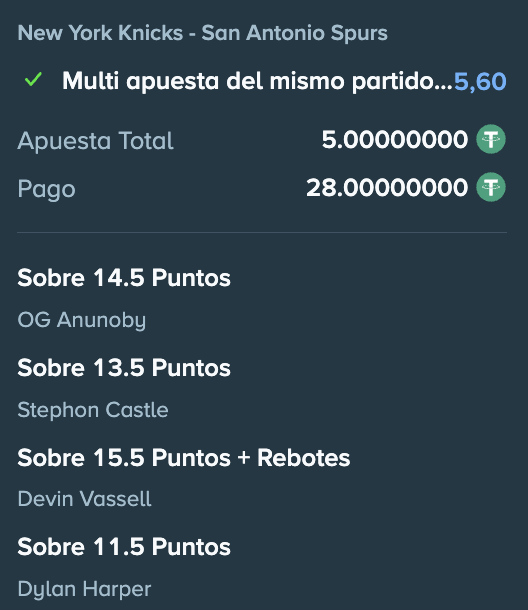This screenshot has height=610, width=528.
Task: Select the Sobre 11.5 Puntos selection
Action: click(124, 547)
